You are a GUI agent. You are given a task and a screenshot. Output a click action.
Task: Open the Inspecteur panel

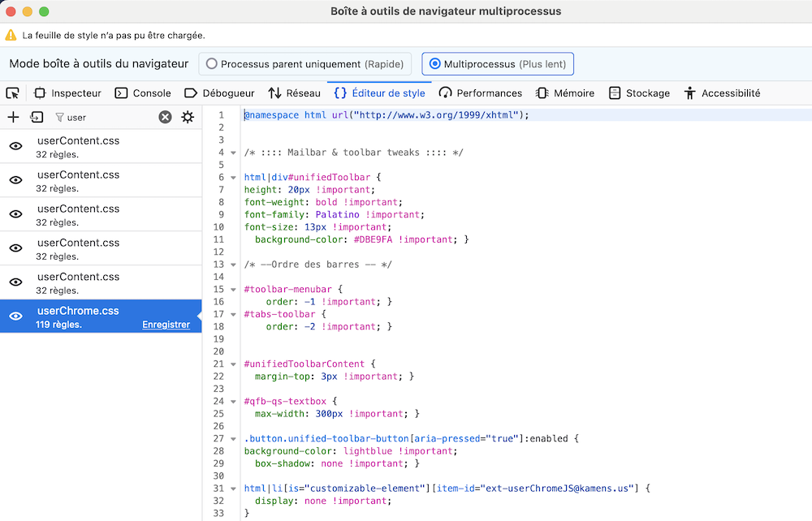pyautogui.click(x=67, y=93)
